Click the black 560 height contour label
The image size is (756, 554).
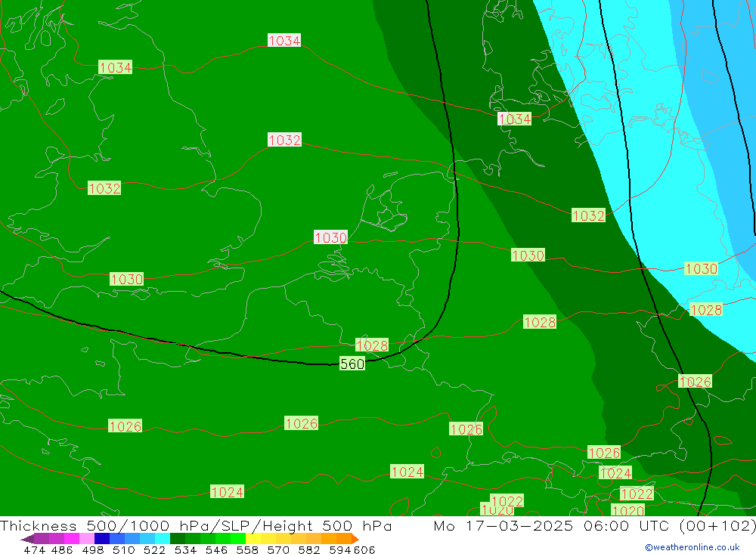tap(352, 364)
